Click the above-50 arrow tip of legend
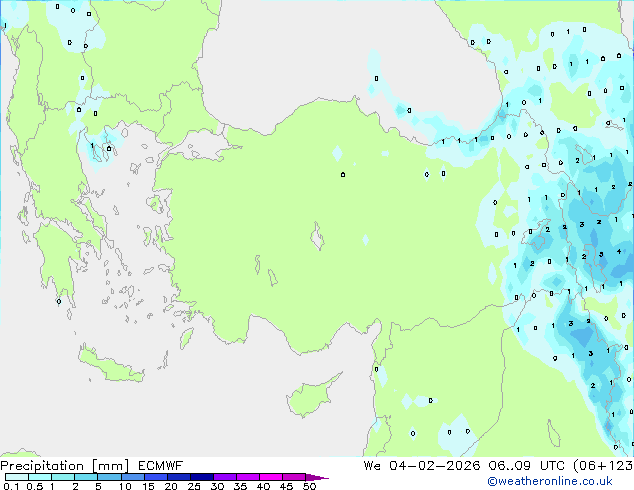The image size is (634, 490). tap(317, 478)
